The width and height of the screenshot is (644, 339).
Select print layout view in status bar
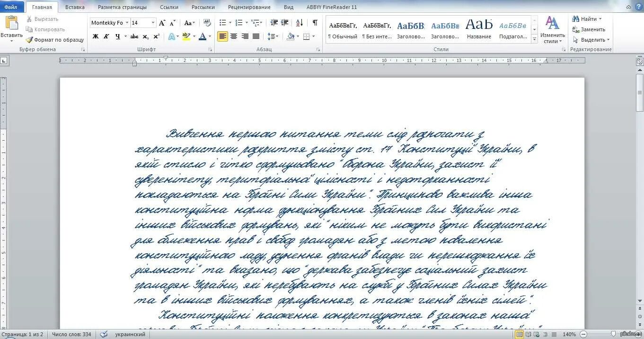[x=519, y=334]
